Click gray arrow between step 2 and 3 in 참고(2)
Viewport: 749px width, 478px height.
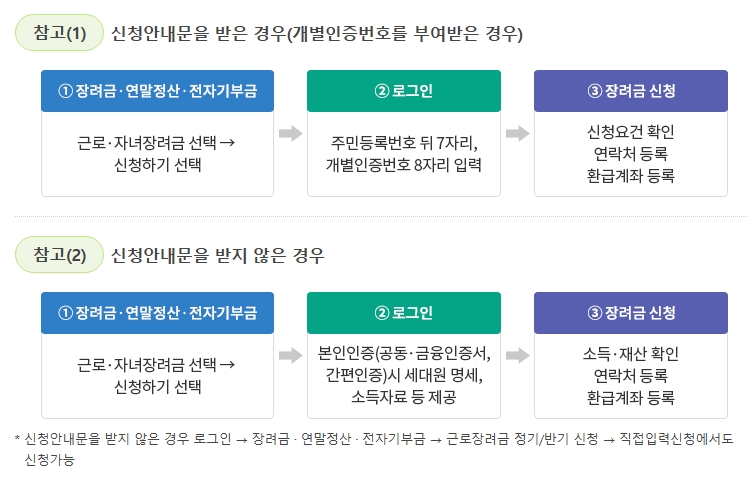[x=517, y=355]
